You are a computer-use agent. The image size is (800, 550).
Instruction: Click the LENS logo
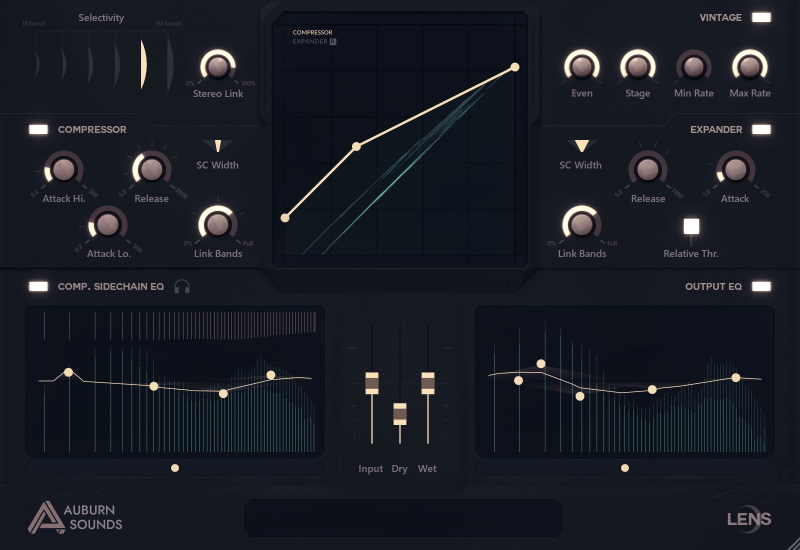click(x=749, y=517)
